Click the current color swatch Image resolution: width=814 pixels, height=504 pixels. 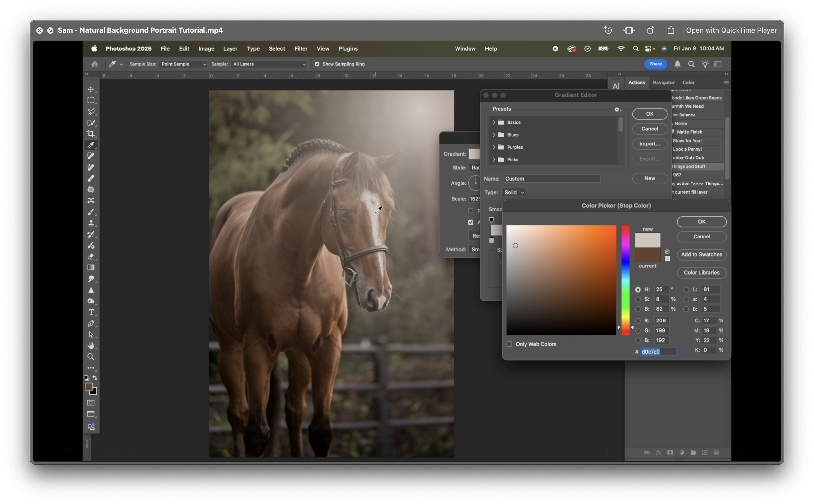647,254
